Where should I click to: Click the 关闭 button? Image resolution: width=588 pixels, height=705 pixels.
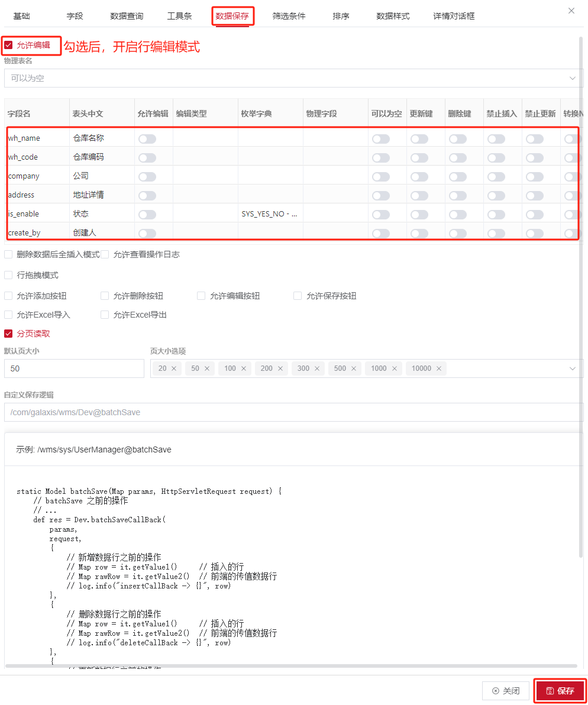(x=506, y=691)
